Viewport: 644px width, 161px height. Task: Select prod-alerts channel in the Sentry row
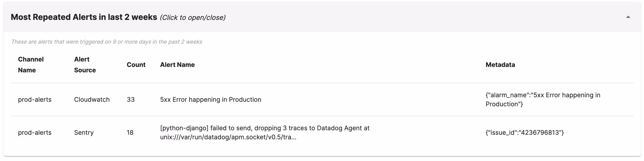point(35,133)
